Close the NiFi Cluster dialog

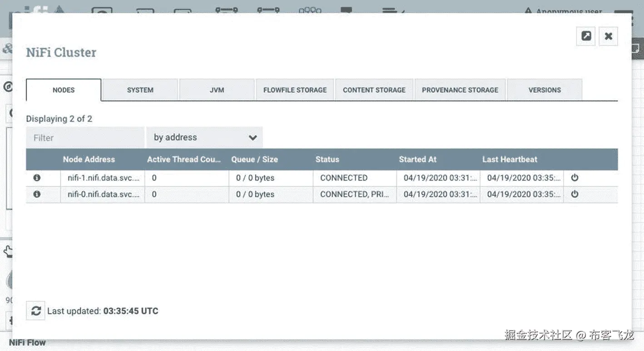(609, 36)
